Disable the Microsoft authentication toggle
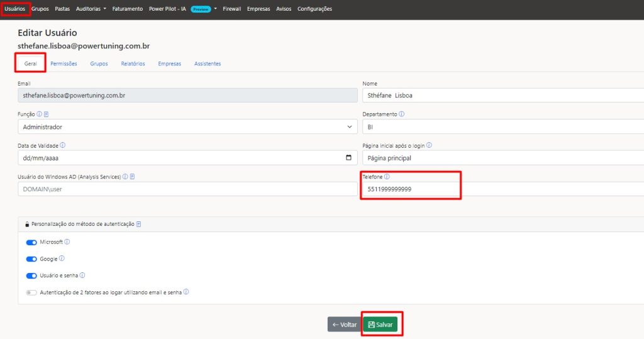Viewport: 644px width, 339px height. (x=31, y=242)
